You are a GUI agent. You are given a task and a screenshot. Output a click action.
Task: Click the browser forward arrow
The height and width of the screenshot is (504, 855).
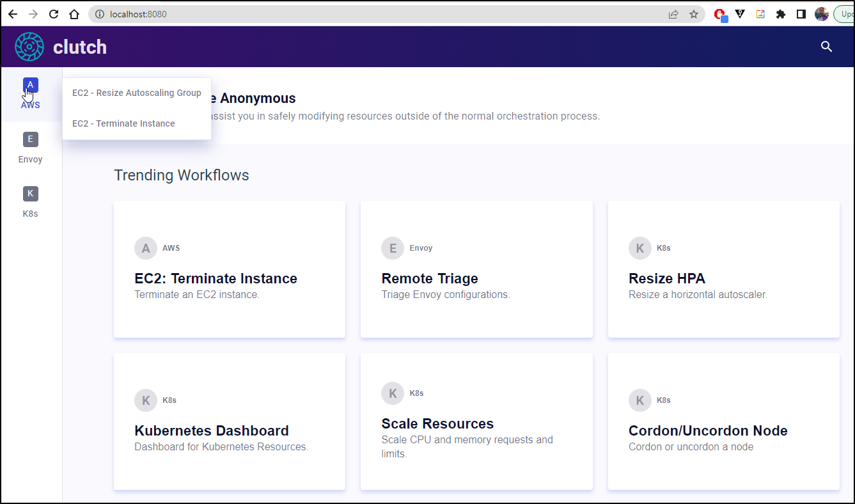click(x=33, y=14)
